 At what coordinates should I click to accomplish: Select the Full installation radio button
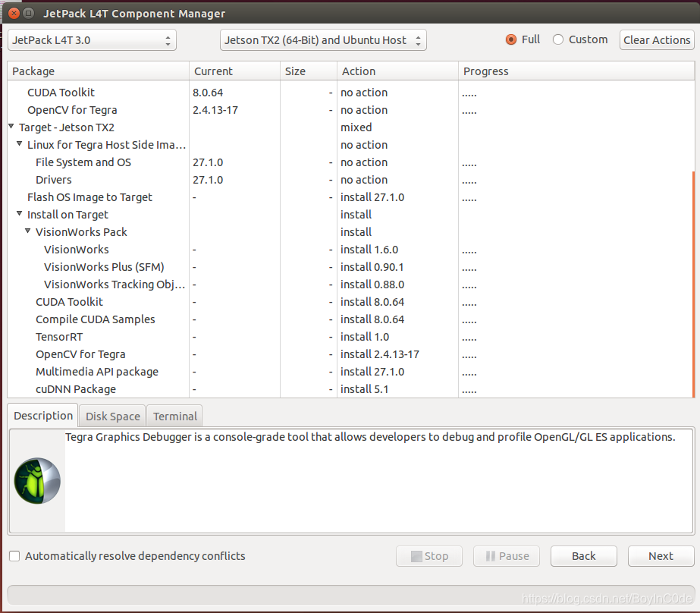[511, 39]
